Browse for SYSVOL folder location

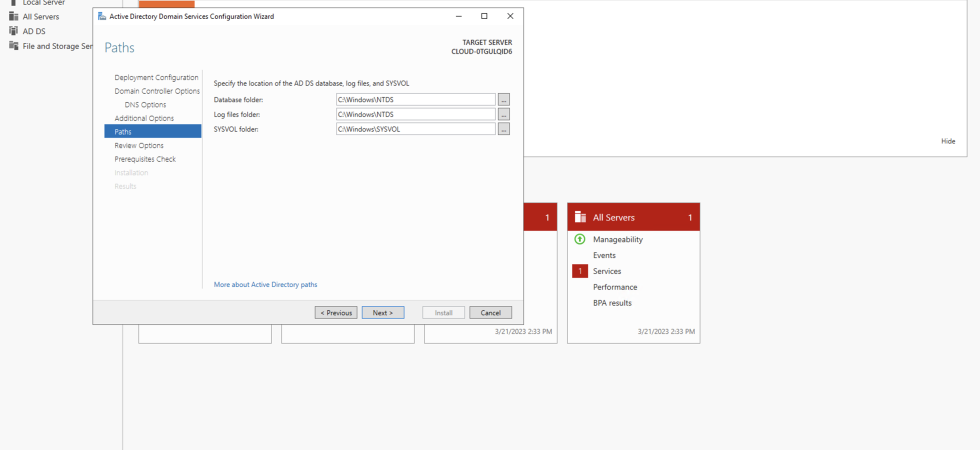click(504, 129)
